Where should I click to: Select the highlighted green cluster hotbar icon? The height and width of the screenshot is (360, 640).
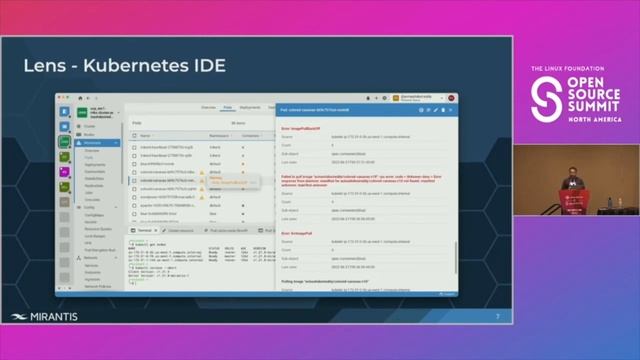click(64, 142)
